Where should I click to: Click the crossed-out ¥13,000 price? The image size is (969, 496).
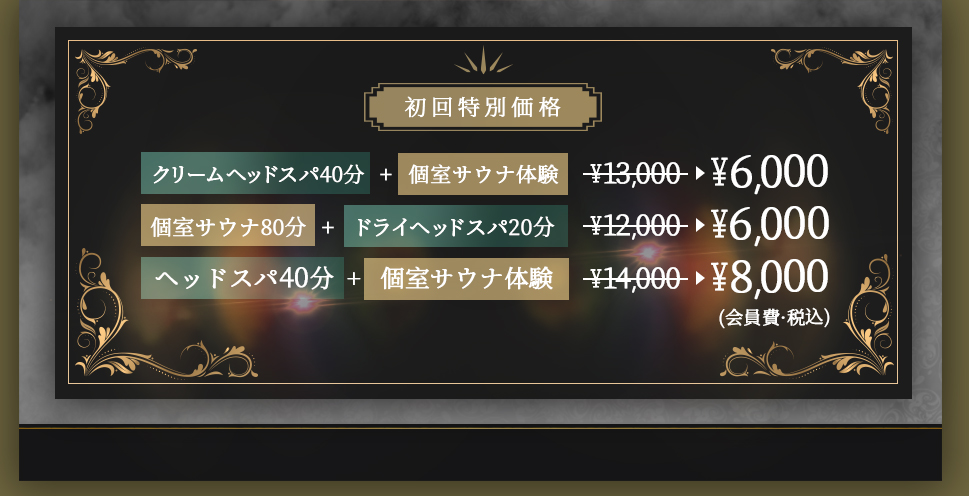pos(636,175)
